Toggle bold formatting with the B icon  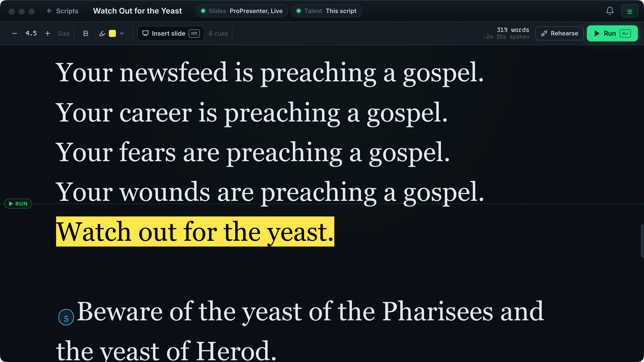[x=86, y=33]
